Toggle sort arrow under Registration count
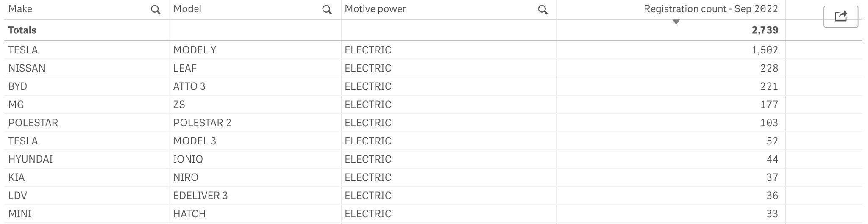Viewport: 868px width, 224px height. coord(676,22)
